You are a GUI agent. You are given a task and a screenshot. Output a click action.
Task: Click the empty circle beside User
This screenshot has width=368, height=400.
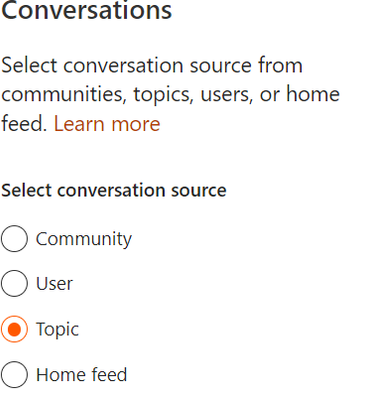click(x=14, y=284)
